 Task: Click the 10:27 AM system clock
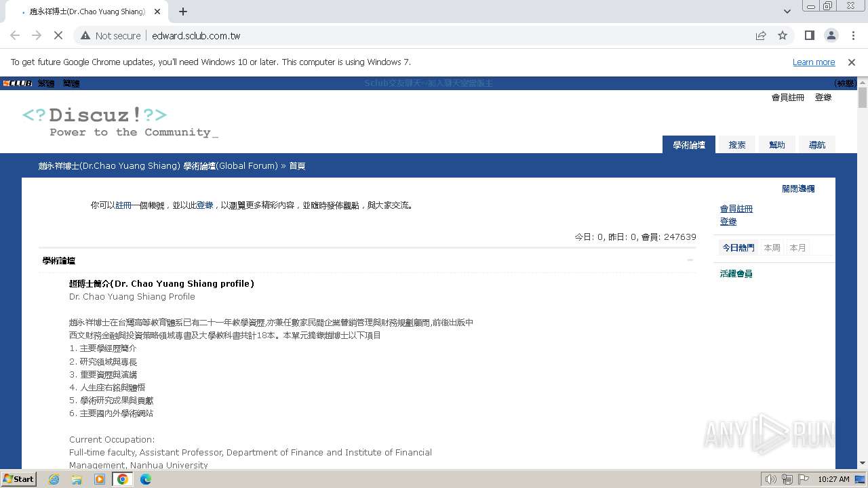833,479
